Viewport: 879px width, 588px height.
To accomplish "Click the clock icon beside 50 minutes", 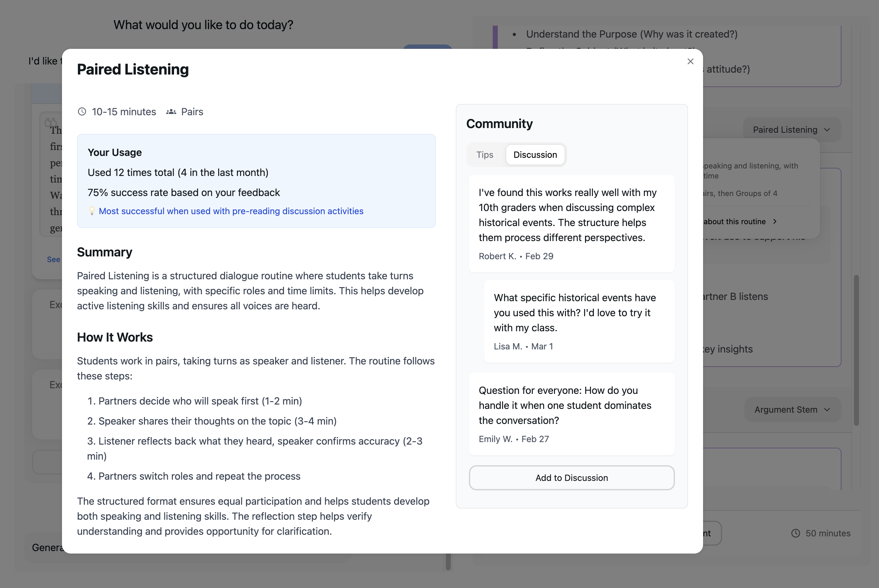I will pos(795,533).
